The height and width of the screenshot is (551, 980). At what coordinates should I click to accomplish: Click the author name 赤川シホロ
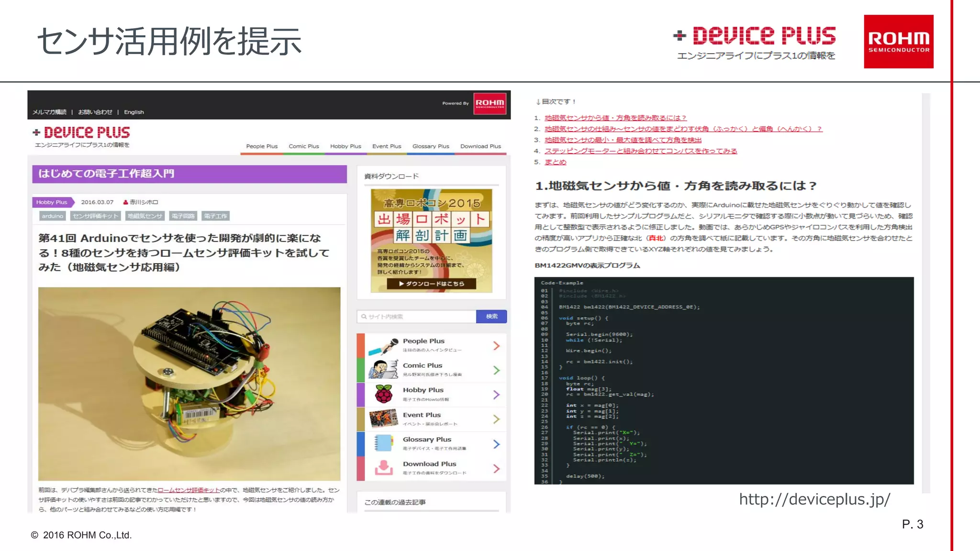tap(144, 202)
